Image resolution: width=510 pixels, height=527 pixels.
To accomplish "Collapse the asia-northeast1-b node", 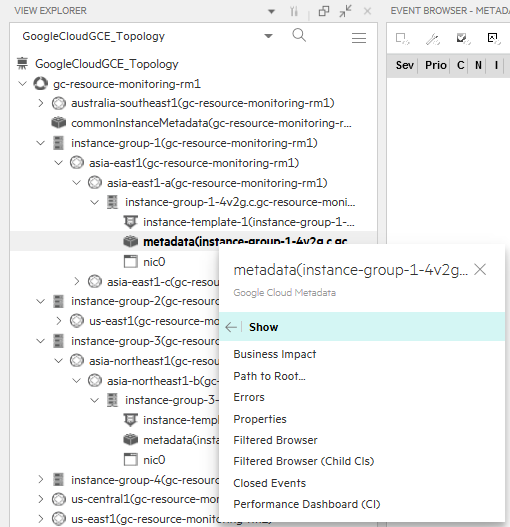I will tap(77, 381).
